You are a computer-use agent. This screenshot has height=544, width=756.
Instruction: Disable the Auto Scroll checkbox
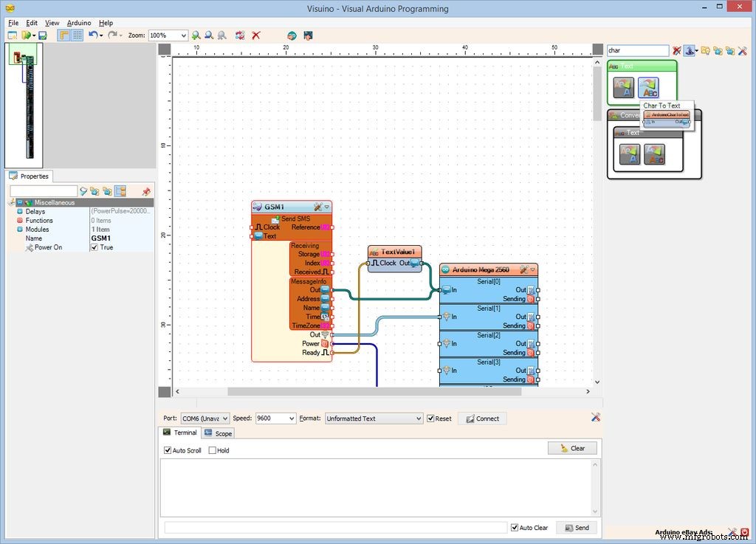168,450
